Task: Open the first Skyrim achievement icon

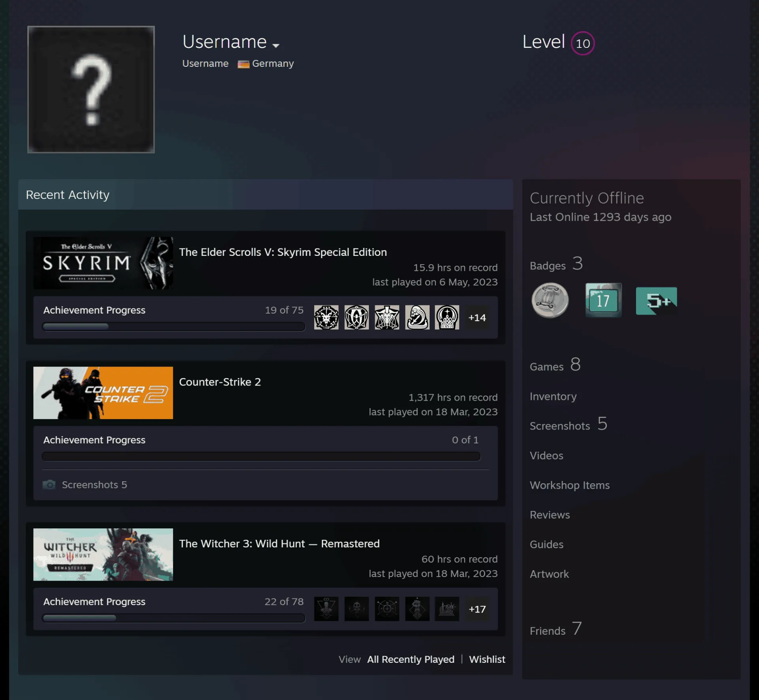Action: pos(326,317)
